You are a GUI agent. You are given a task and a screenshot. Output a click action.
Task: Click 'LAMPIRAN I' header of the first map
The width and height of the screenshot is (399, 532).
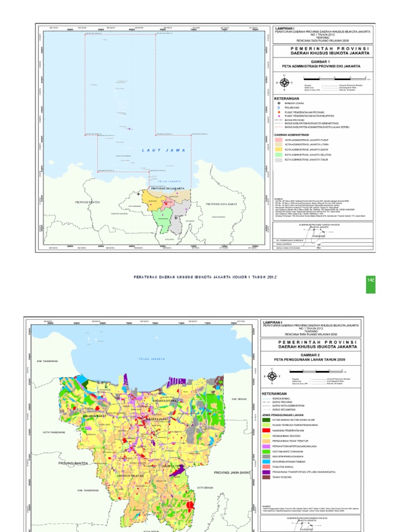click(284, 28)
